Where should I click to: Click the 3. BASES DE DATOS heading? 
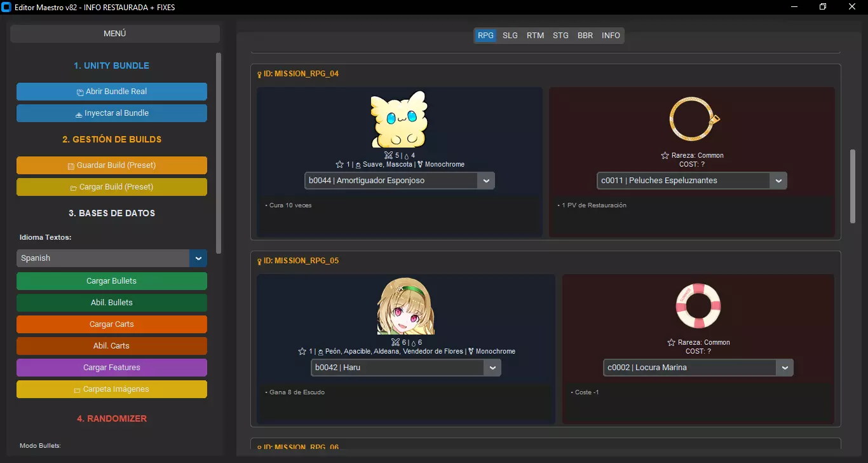pyautogui.click(x=112, y=213)
